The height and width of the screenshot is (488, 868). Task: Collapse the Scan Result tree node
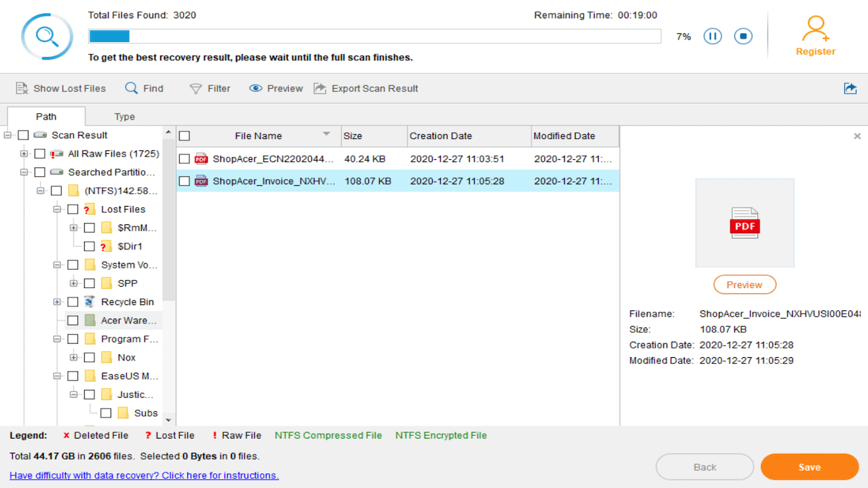click(7, 136)
